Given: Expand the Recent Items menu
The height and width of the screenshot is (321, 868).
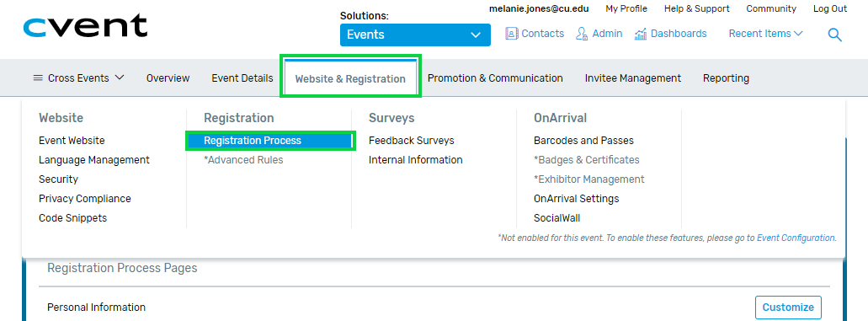Looking at the screenshot, I should pos(765,34).
